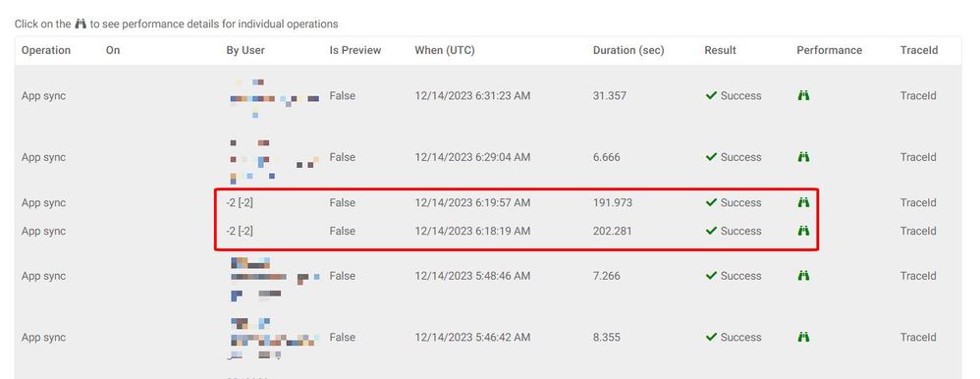
Task: Click user -2 [-2] in the 6:19:57 AM row
Action: coord(240,202)
